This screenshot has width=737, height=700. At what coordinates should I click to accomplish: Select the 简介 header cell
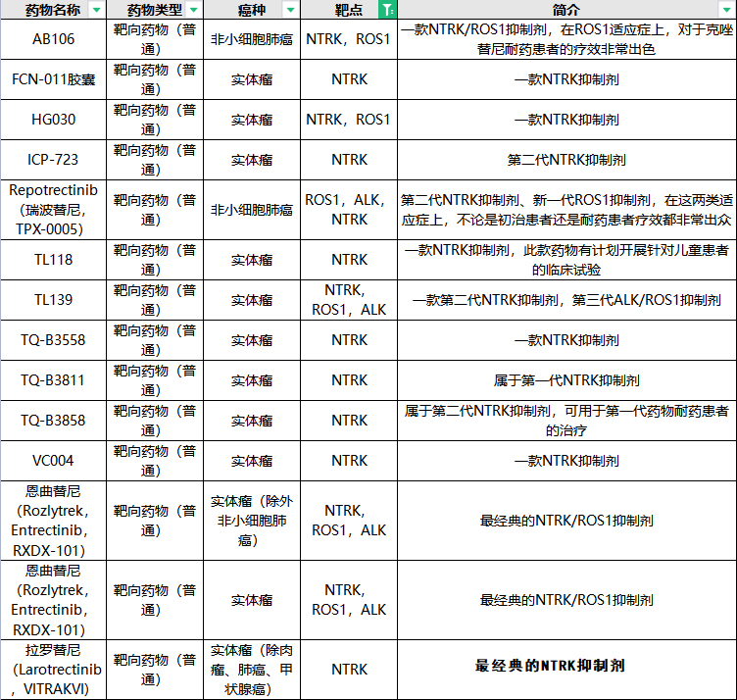pyautogui.click(x=566, y=10)
